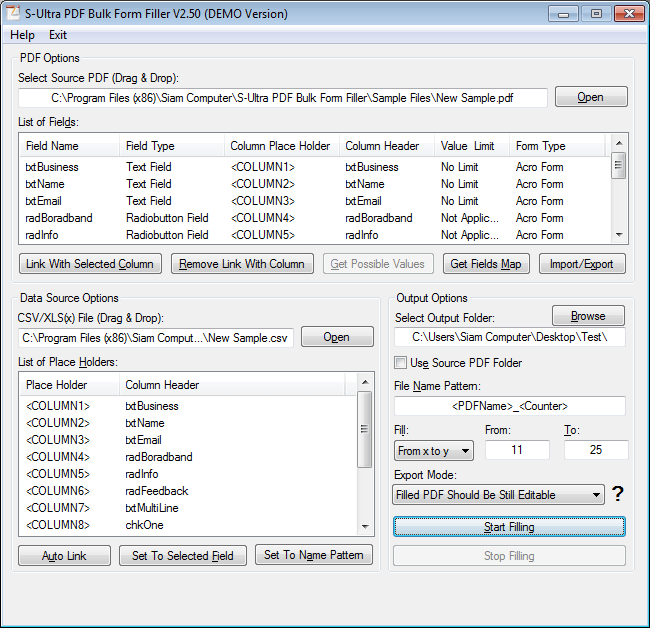650x628 pixels.
Task: Click Place Holders list scrollbar up arrow
Action: click(x=365, y=382)
